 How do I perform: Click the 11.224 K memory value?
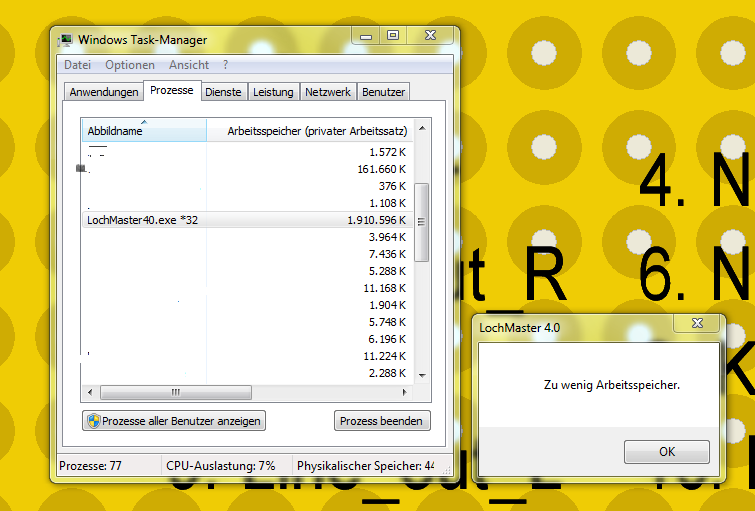(x=385, y=356)
